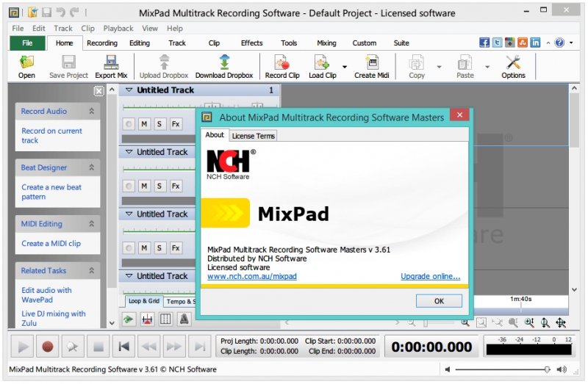Open the Options wrench icon
The width and height of the screenshot is (588, 384).
(x=513, y=63)
